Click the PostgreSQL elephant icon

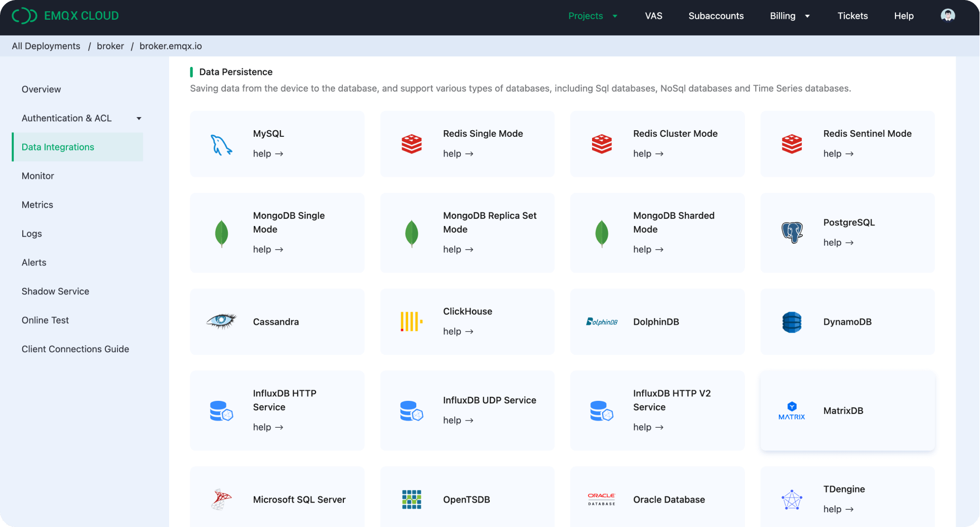point(792,233)
